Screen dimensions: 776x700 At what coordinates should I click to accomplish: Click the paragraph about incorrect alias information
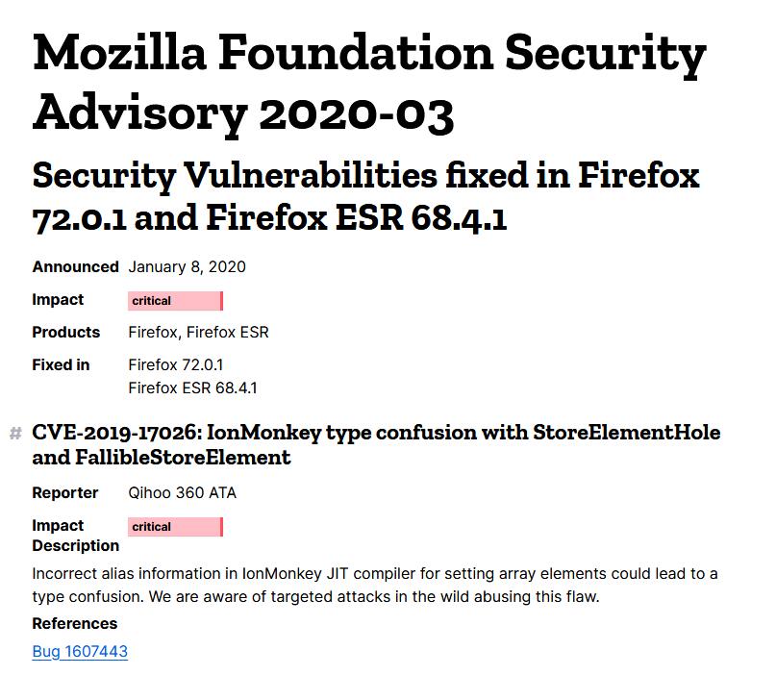click(375, 586)
